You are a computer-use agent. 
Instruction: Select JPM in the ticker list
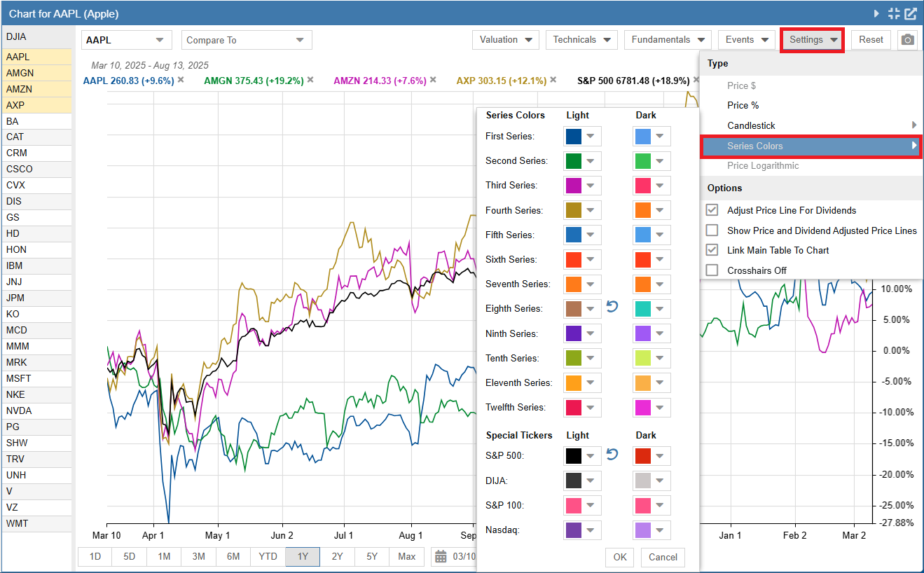tap(37, 298)
